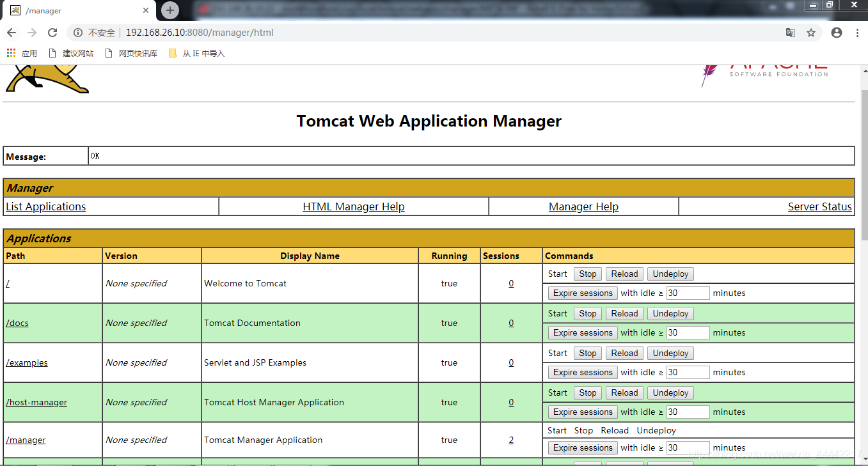The height and width of the screenshot is (466, 868).
Task: Open sessions count for Servlet and JSP Examples
Action: [511, 362]
